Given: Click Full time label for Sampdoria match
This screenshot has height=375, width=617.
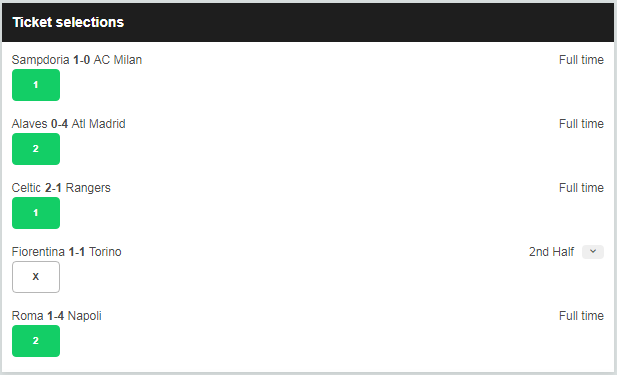Looking at the screenshot, I should tap(581, 60).
